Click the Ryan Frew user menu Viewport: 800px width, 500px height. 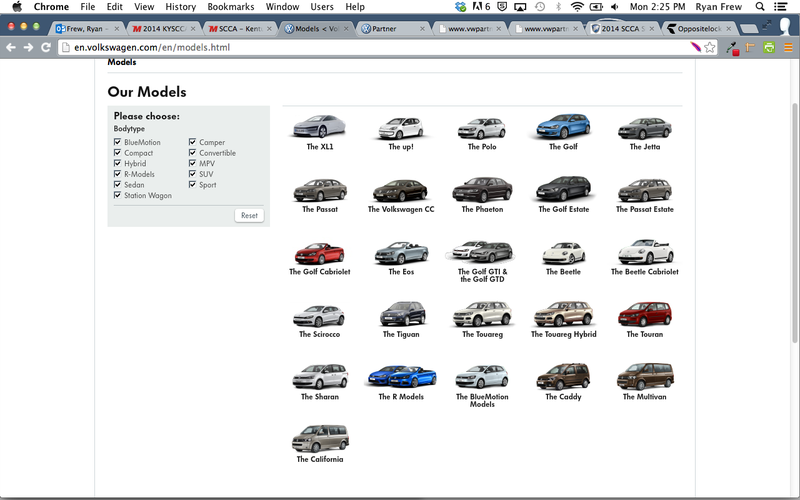click(718, 7)
